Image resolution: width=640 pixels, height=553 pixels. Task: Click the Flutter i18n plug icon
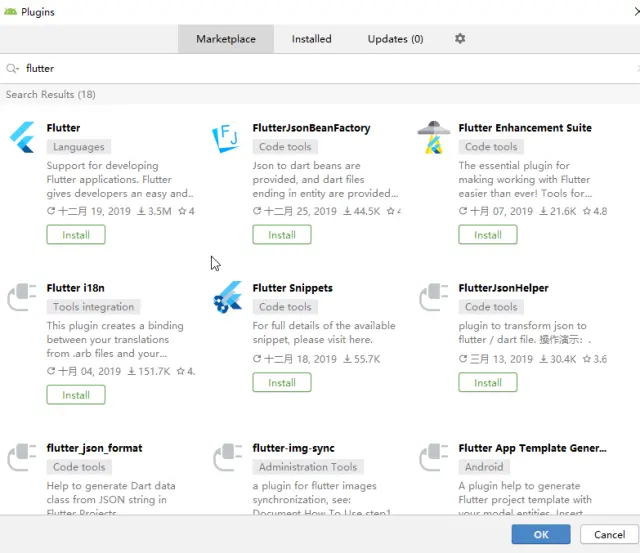22,297
